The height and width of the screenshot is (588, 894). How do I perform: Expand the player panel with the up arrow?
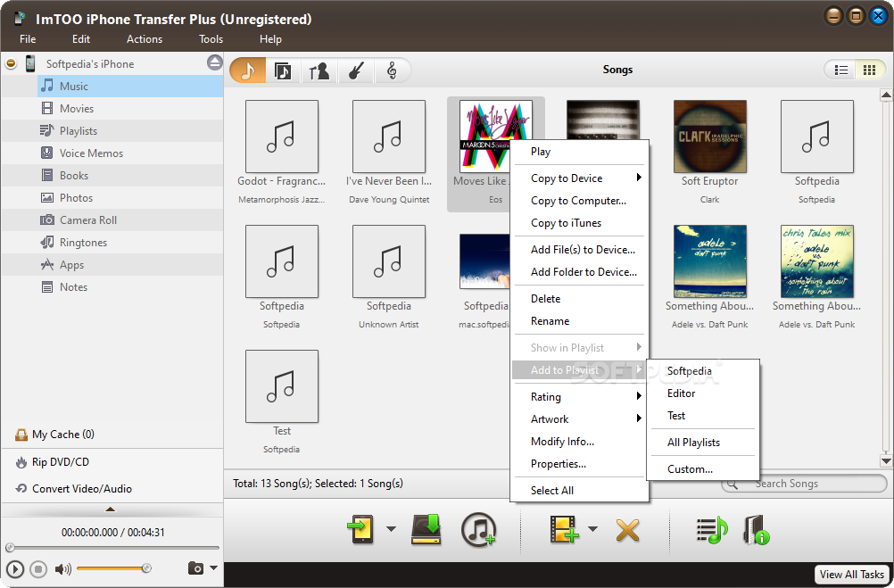tap(111, 509)
